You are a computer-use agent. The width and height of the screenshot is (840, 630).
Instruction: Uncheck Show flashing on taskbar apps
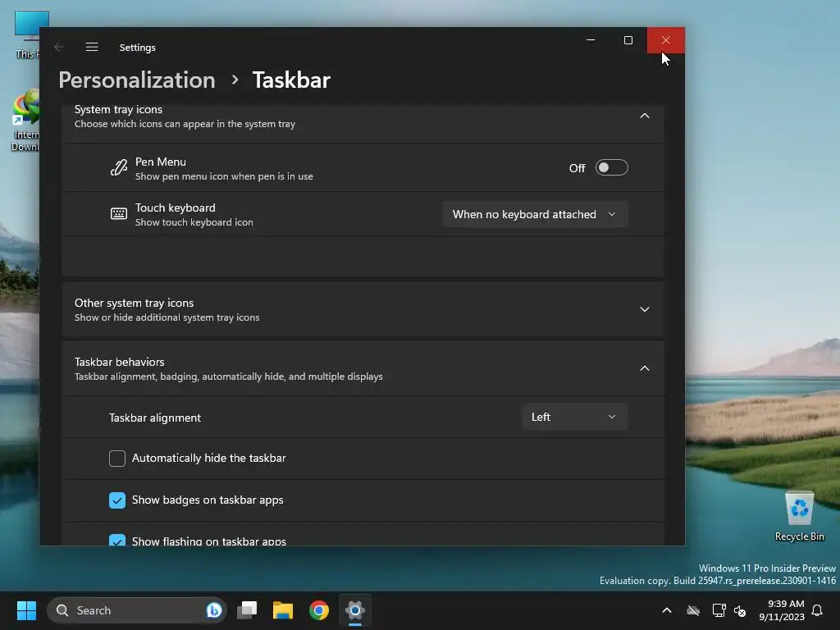coord(117,540)
